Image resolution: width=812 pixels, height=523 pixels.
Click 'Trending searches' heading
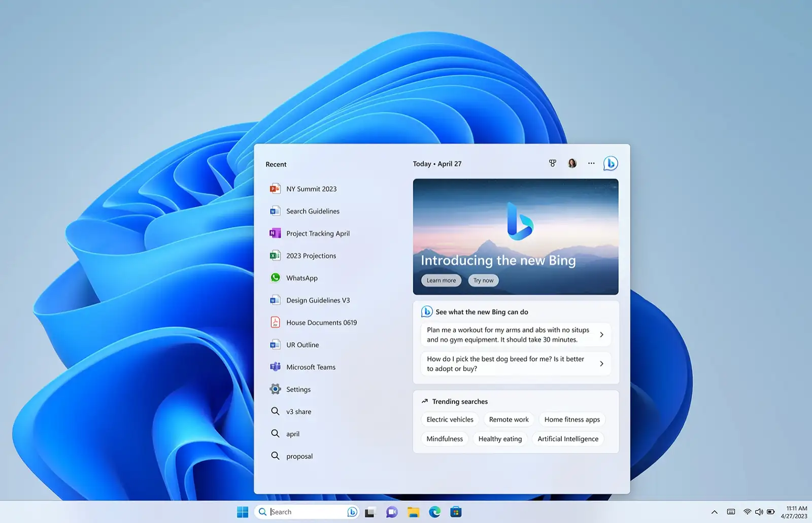pyautogui.click(x=460, y=401)
